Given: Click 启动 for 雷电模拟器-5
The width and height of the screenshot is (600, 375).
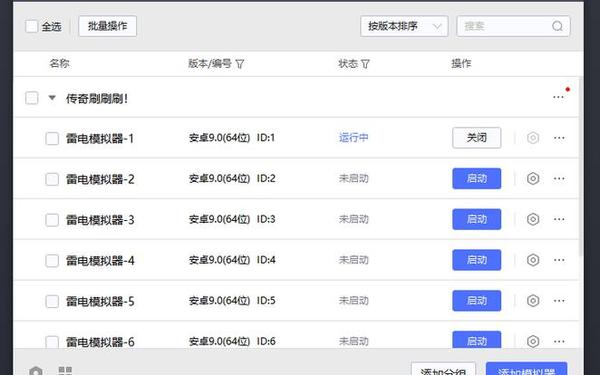Looking at the screenshot, I should (476, 301).
